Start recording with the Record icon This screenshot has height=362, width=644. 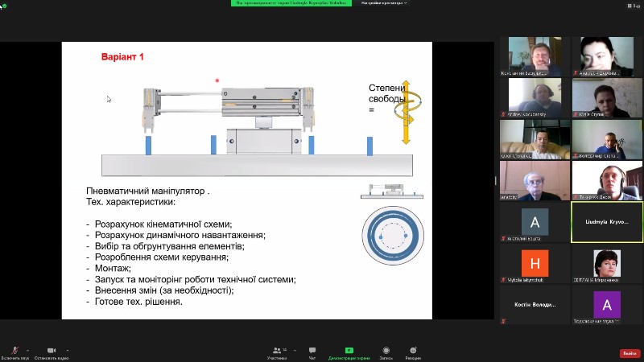(386, 351)
